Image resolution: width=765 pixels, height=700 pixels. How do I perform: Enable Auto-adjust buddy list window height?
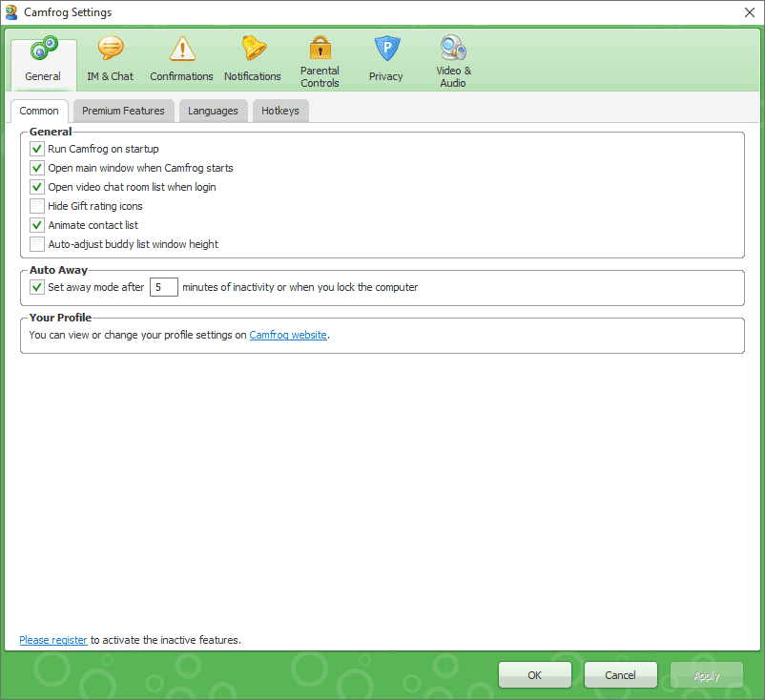point(37,244)
